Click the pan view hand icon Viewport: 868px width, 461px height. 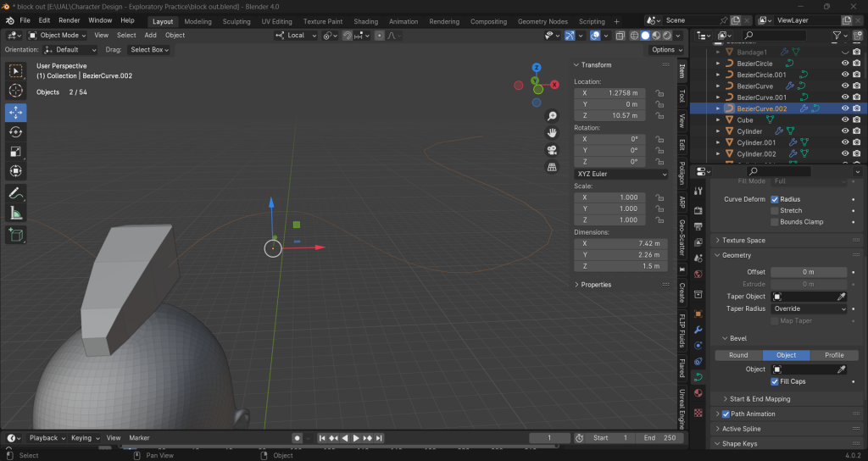(x=552, y=133)
